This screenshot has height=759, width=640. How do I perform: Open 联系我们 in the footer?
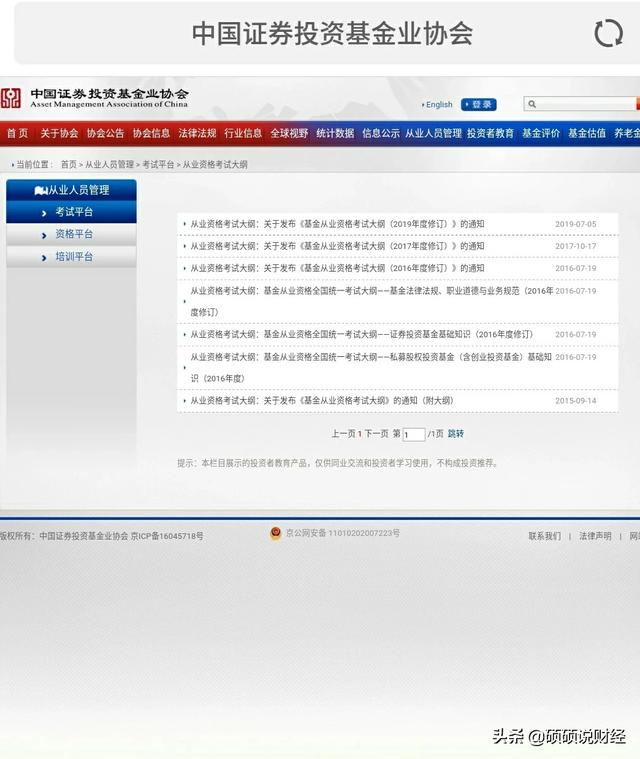pos(545,536)
